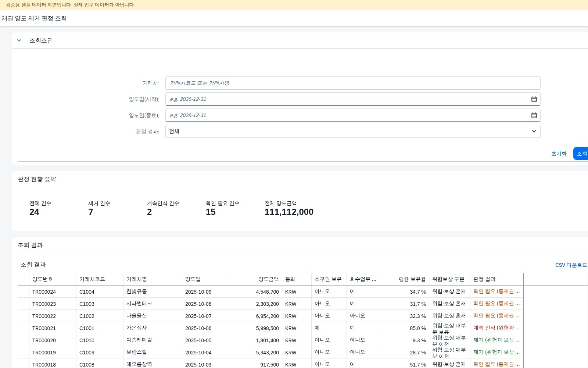Click the 양도금액 column header
The width and height of the screenshot is (588, 368).
255,279
